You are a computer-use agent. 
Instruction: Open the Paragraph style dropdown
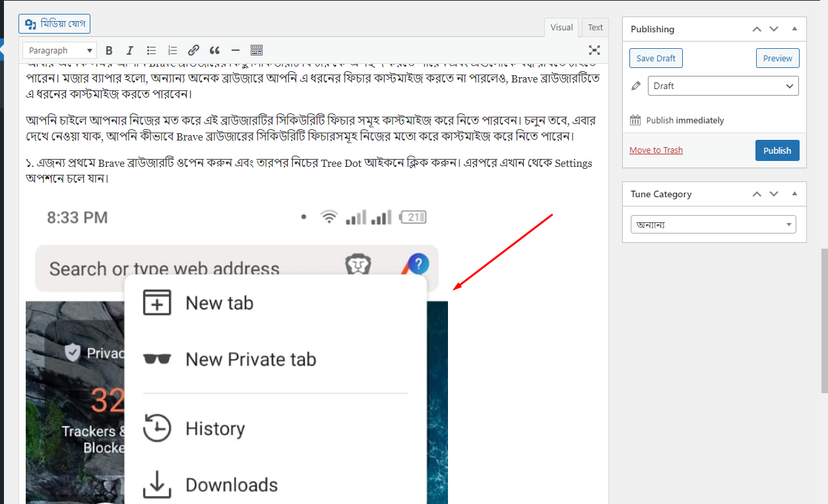coord(59,49)
